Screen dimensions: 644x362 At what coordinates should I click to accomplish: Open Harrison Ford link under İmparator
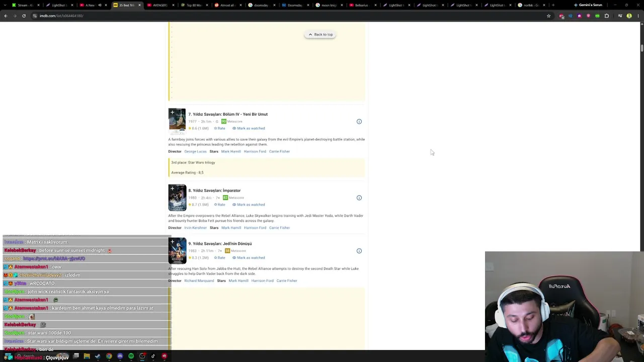tap(255, 228)
